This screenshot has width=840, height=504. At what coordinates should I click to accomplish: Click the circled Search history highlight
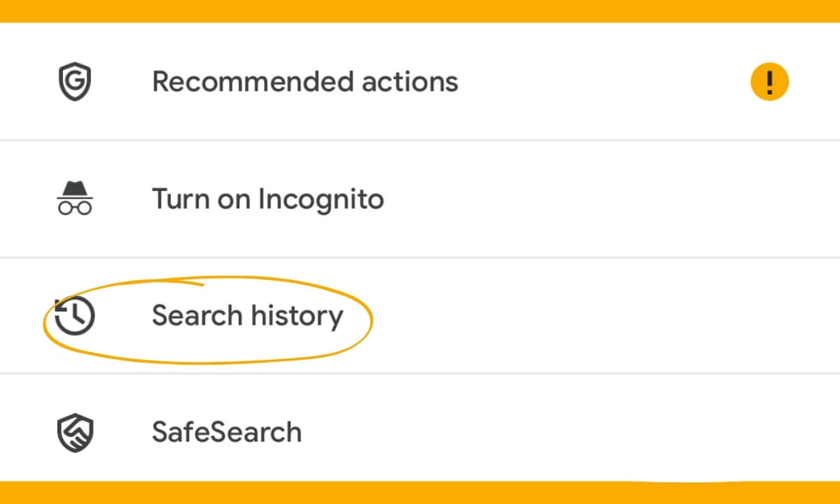[x=248, y=316]
